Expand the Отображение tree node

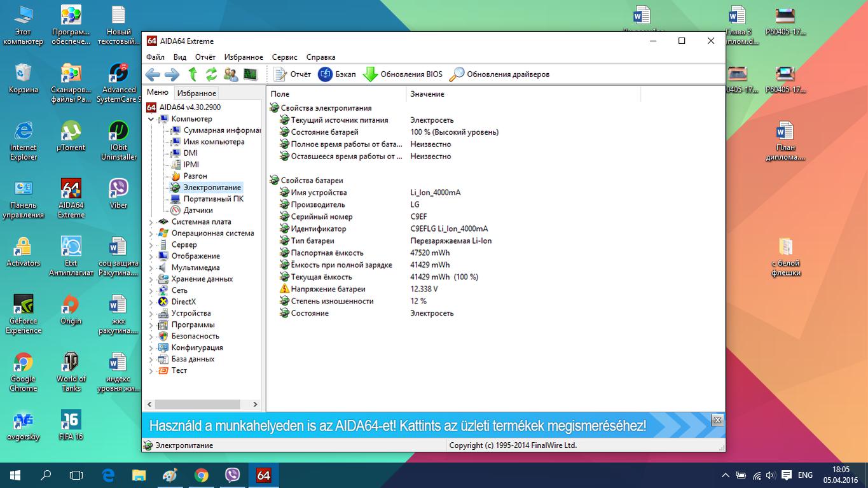pos(151,256)
